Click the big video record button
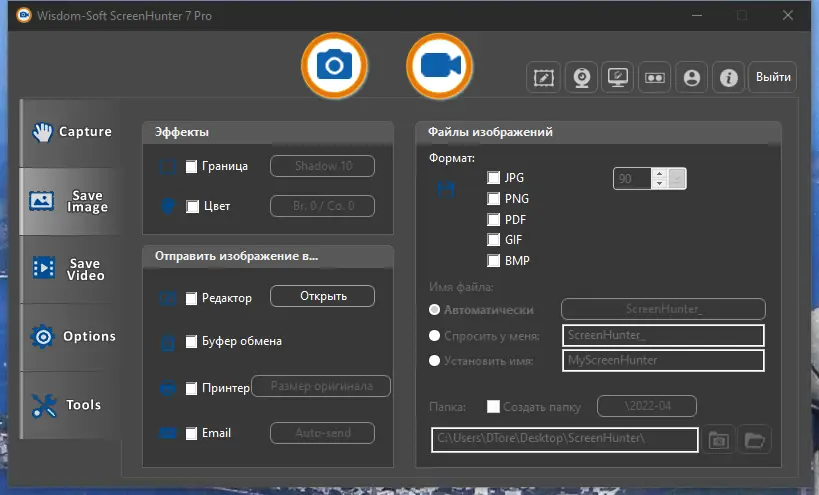The width and height of the screenshot is (819, 495). 439,66
